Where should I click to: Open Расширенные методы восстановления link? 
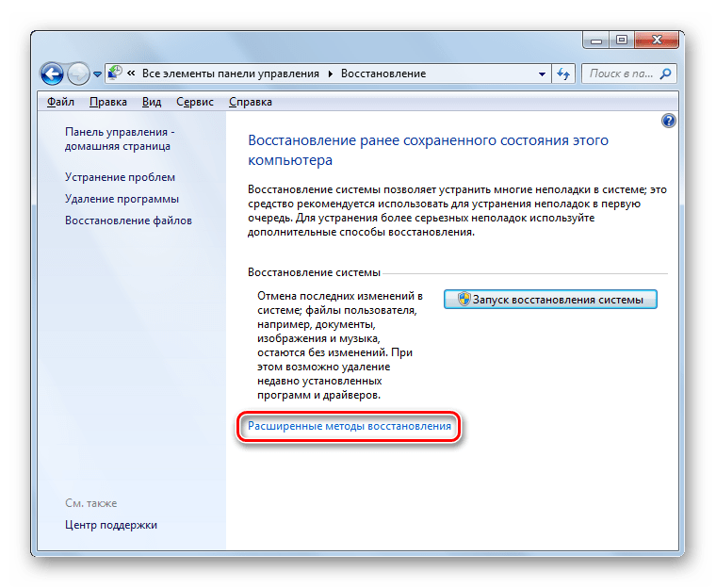pos(350,426)
